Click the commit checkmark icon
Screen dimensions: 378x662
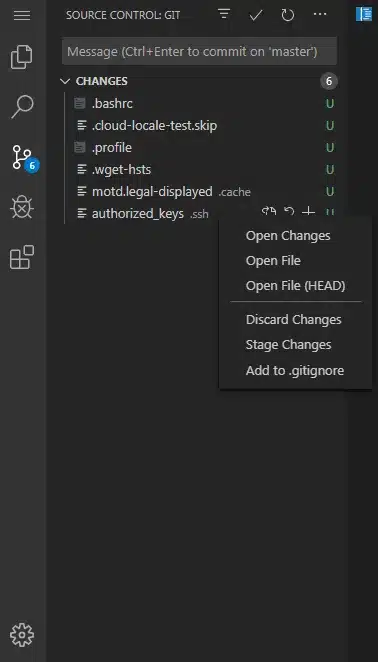[x=256, y=16]
